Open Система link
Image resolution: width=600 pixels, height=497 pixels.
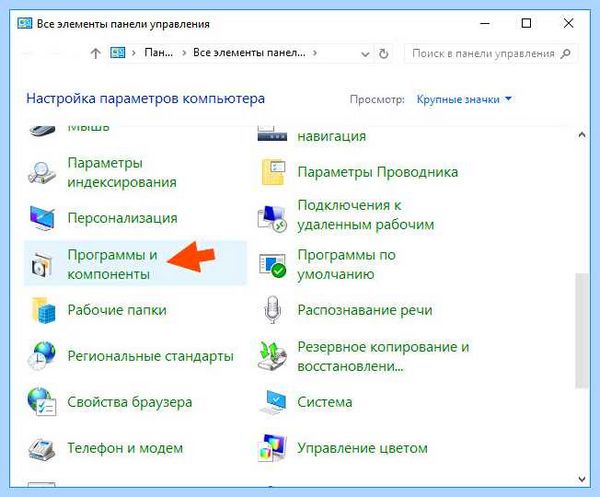[325, 402]
